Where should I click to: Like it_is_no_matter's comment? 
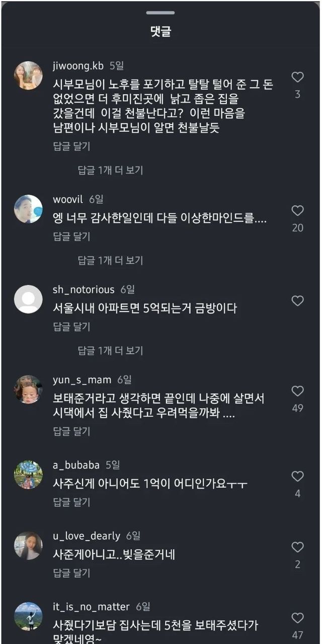coord(298,618)
